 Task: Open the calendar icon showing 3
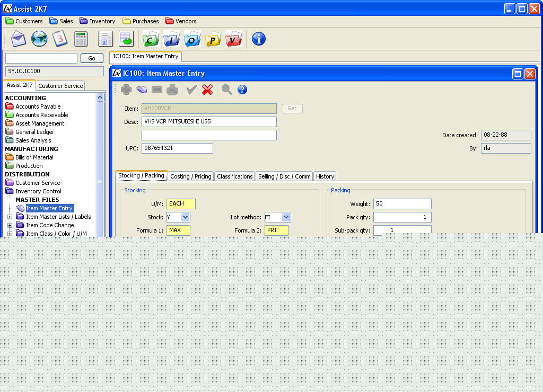60,39
